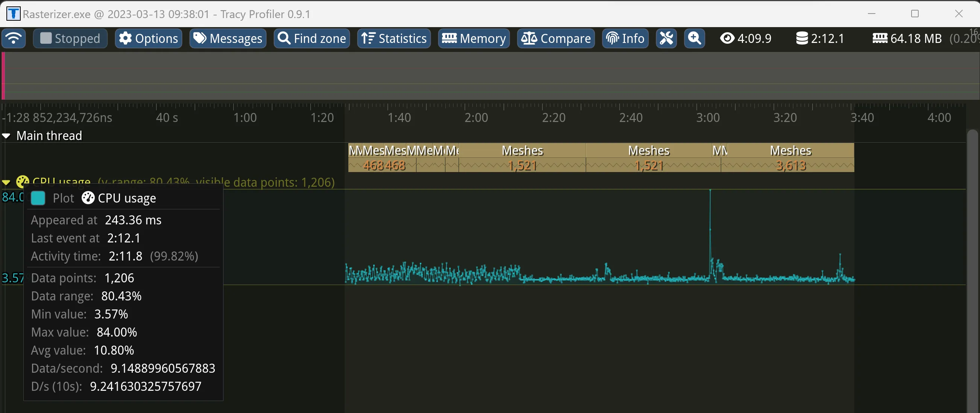Click the memory chip icon in Memory button

449,38
